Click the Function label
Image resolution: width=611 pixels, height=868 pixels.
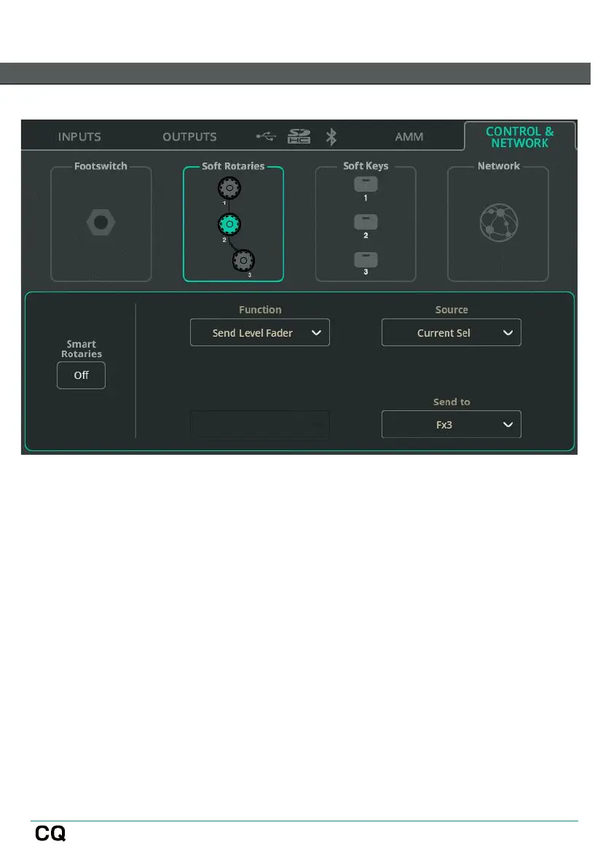click(260, 310)
